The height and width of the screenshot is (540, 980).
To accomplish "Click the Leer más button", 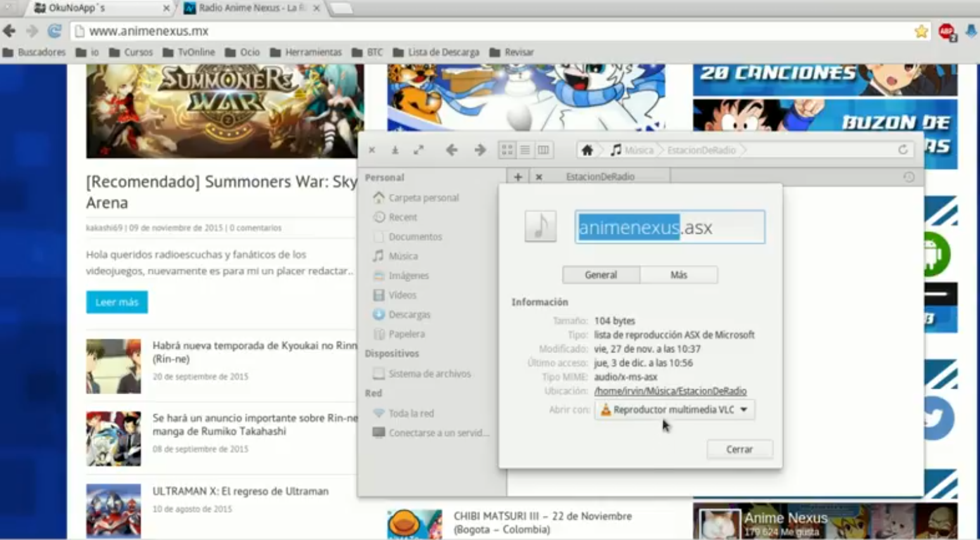I will 117,302.
